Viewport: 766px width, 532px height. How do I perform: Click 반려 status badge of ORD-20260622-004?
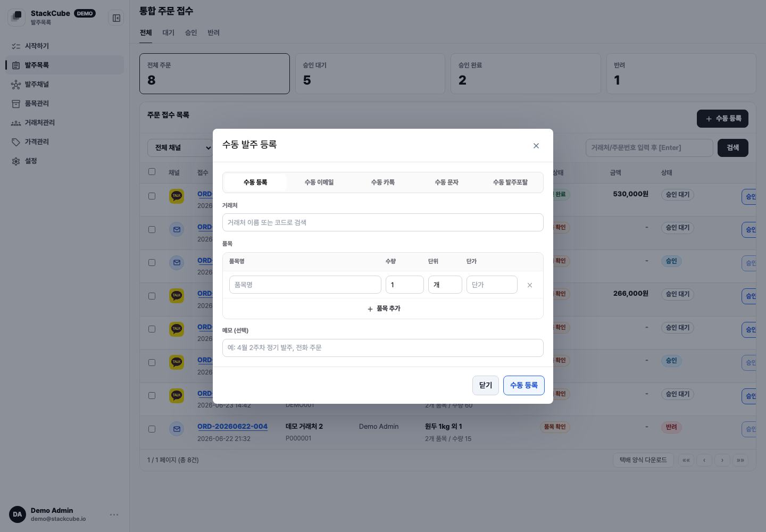coord(671,427)
